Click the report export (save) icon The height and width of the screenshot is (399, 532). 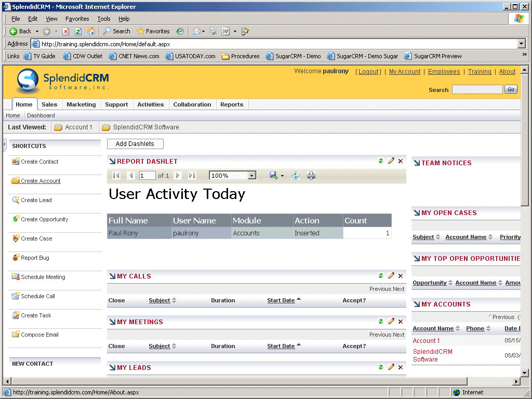click(273, 176)
